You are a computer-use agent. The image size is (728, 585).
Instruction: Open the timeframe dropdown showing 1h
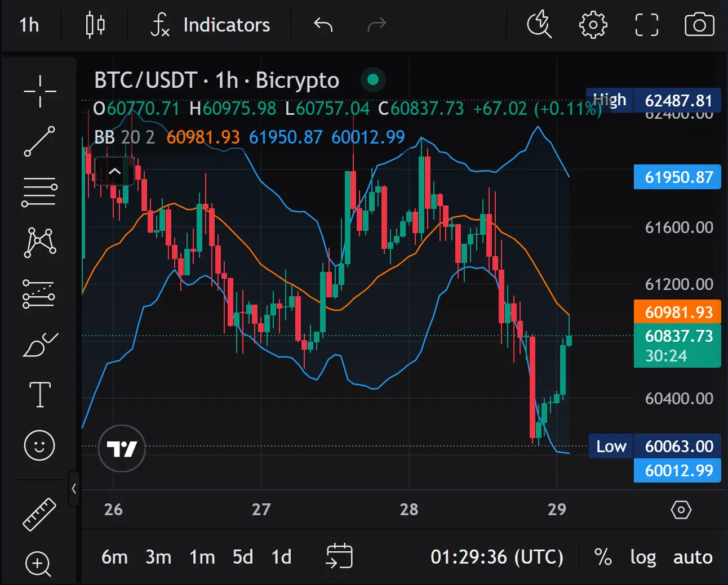[29, 25]
